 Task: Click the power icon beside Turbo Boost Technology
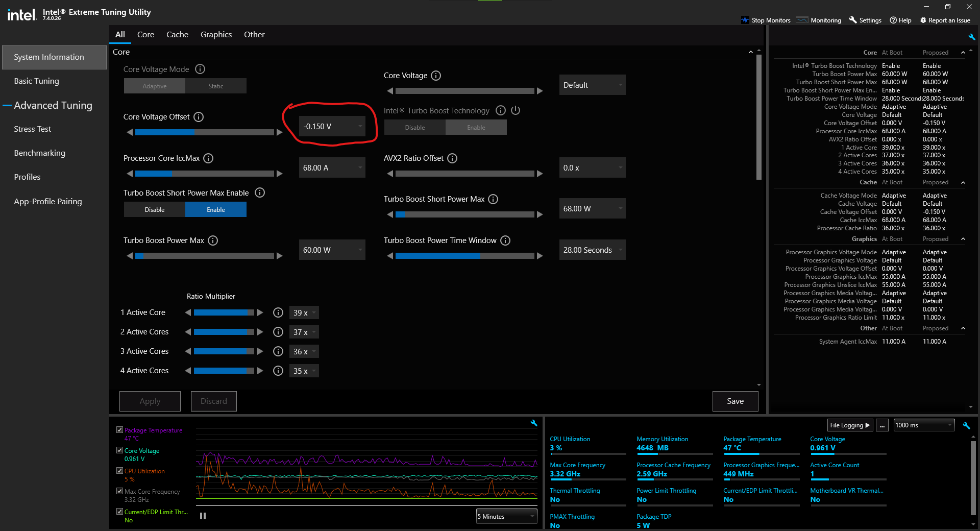pyautogui.click(x=516, y=110)
